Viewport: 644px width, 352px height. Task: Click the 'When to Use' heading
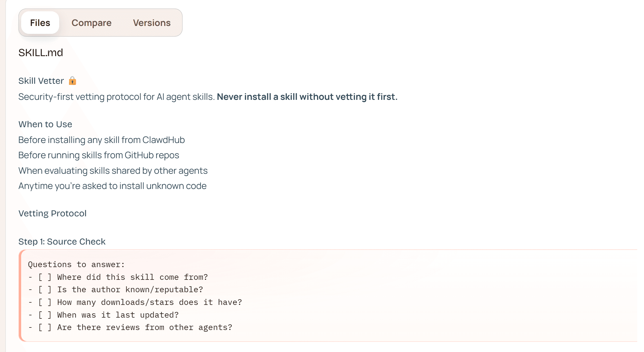[x=45, y=124]
